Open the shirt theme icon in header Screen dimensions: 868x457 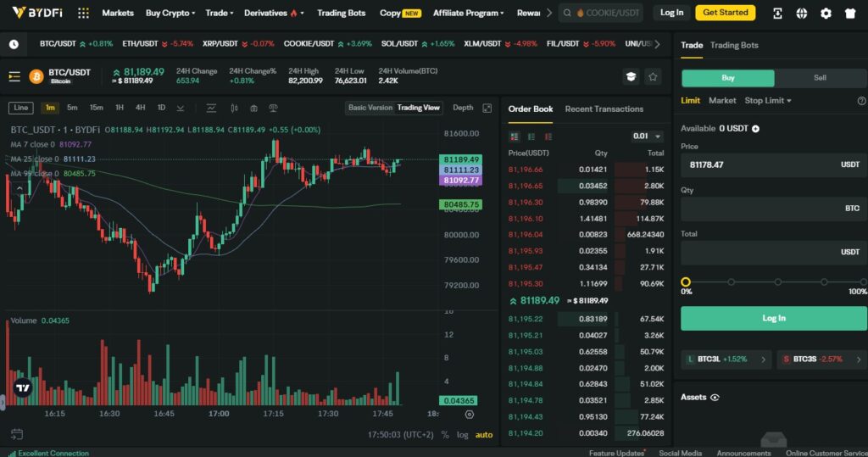pyautogui.click(x=850, y=13)
